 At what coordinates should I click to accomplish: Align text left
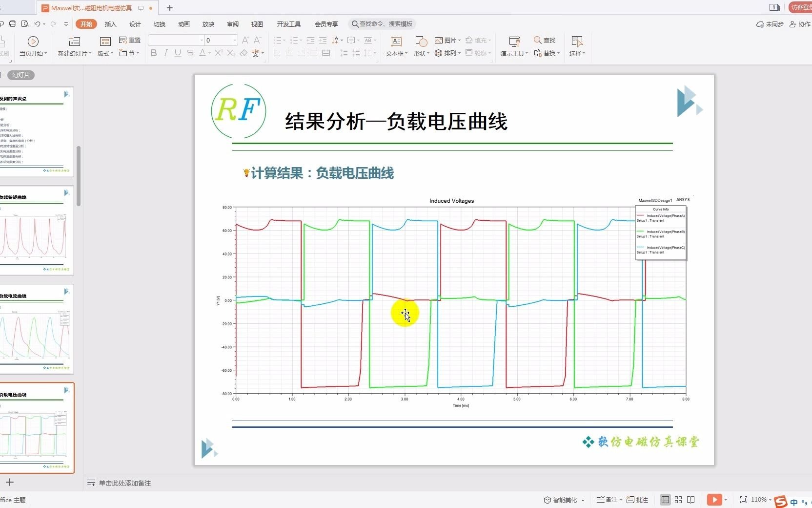tap(277, 53)
